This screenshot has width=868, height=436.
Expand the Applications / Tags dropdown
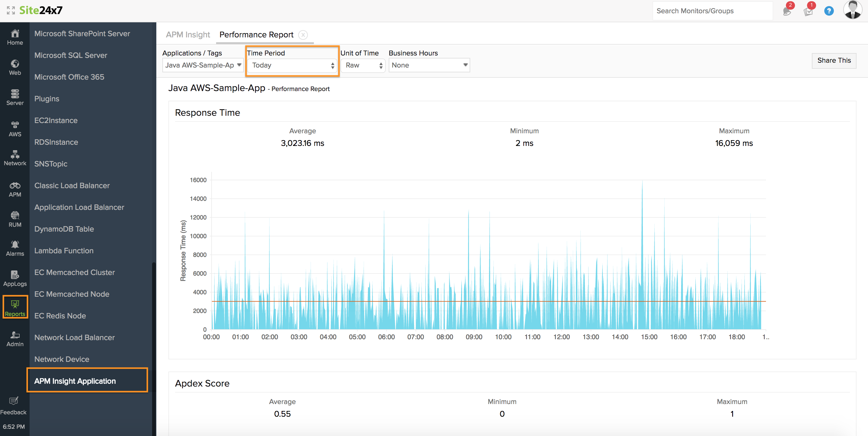[x=203, y=65]
